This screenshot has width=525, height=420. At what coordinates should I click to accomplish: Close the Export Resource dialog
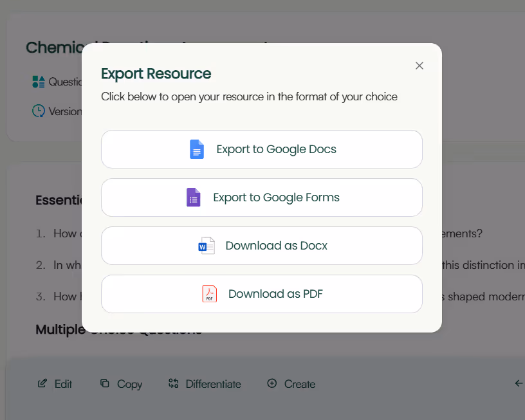tap(419, 66)
